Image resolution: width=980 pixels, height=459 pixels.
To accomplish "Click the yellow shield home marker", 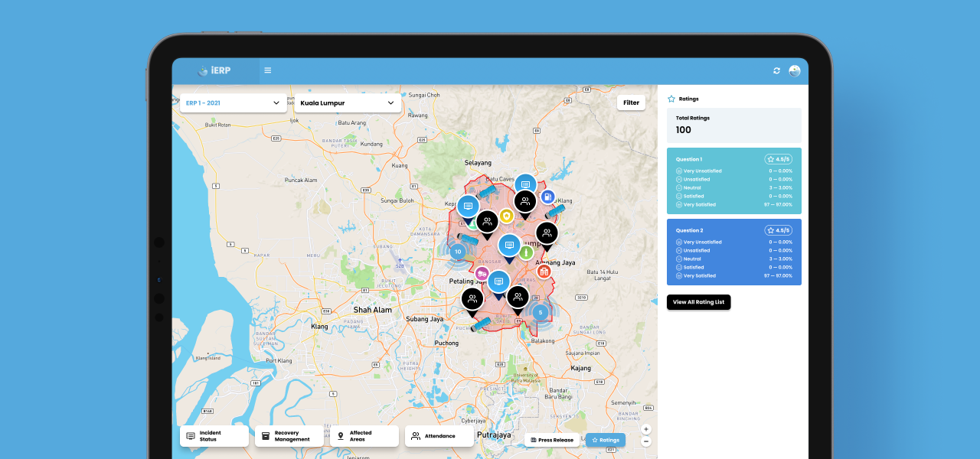I will click(x=506, y=217).
